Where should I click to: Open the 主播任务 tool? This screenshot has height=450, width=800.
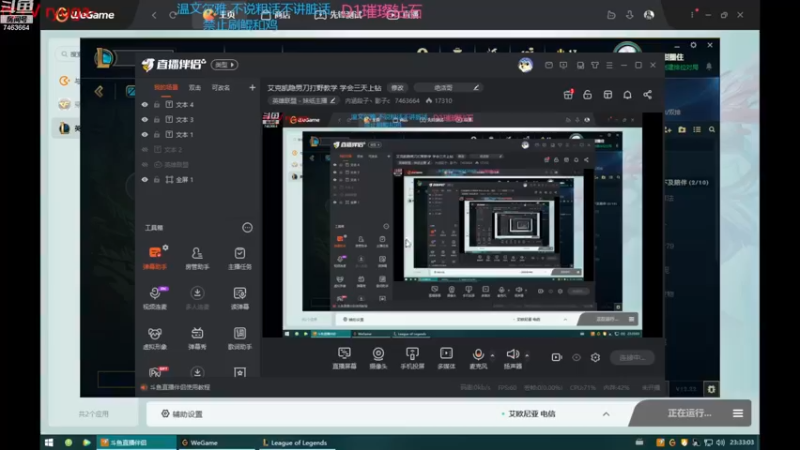pos(239,257)
